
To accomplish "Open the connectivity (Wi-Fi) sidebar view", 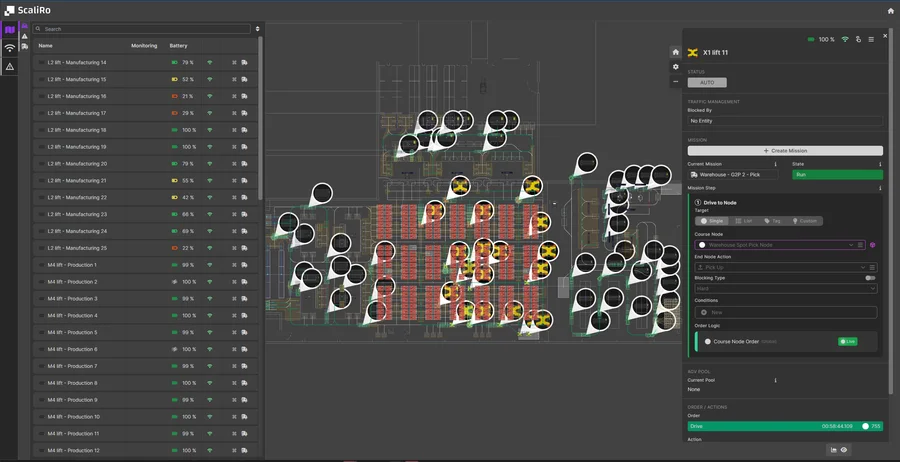I will (9, 48).
